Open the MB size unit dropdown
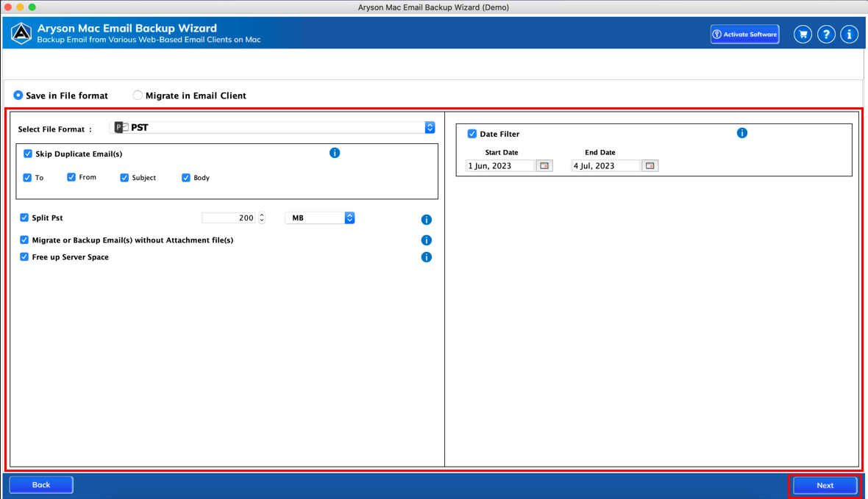The image size is (868, 499). tap(319, 218)
